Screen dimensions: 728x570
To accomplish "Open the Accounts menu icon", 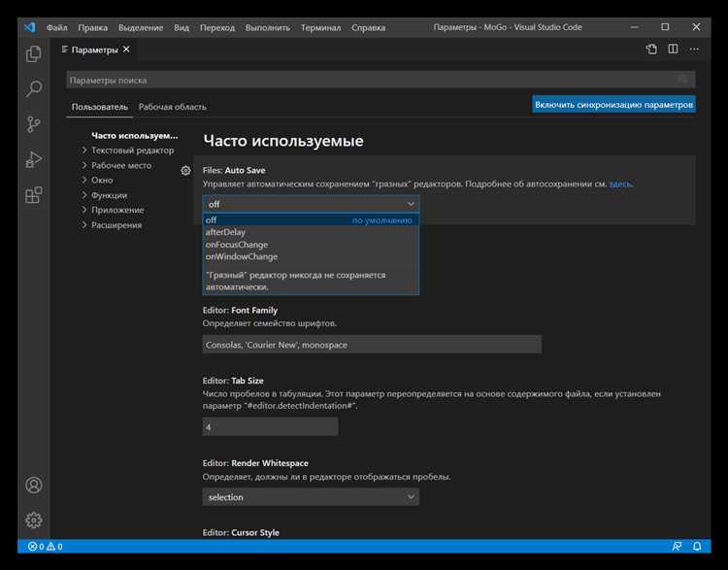I will [34, 485].
